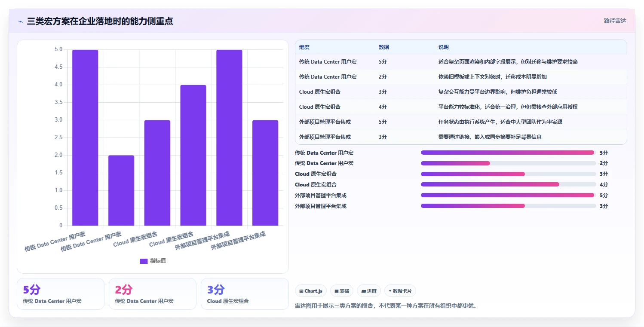Click the footer note beginning 雷达图用于展示三类方案的取舍

pyautogui.click(x=386, y=306)
